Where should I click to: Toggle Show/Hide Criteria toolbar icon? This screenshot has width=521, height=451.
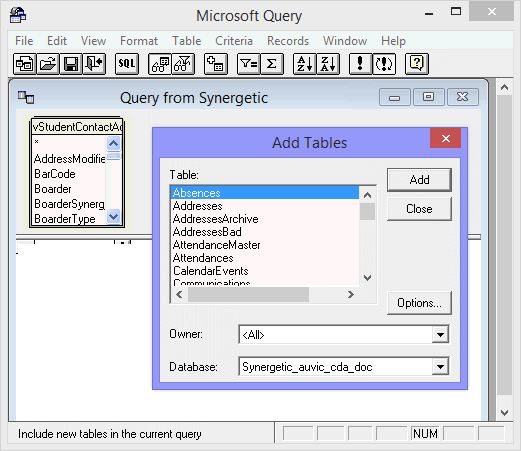click(183, 64)
